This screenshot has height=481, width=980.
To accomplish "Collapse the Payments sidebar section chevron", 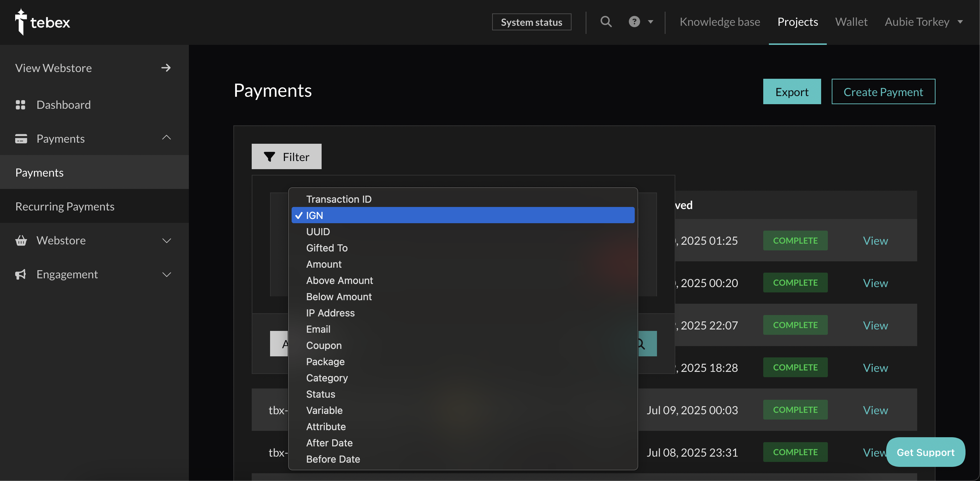I will click(167, 137).
